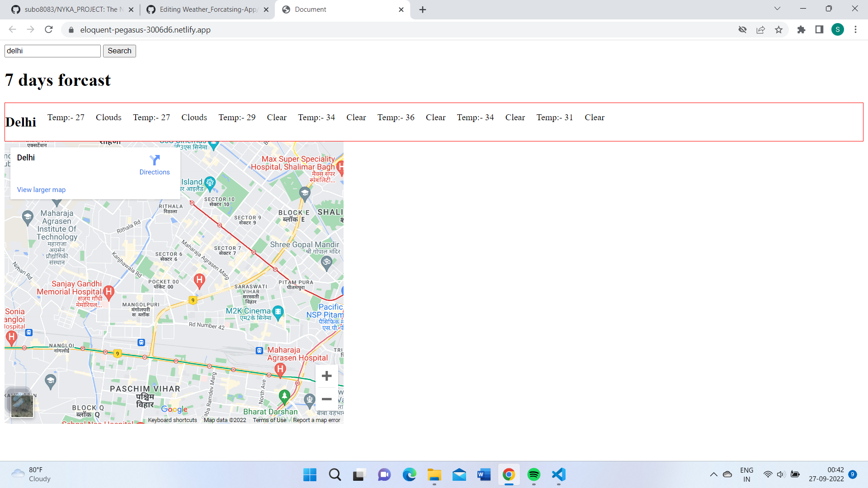868x488 pixels.
Task: Open Spotify from the taskbar
Action: click(533, 475)
